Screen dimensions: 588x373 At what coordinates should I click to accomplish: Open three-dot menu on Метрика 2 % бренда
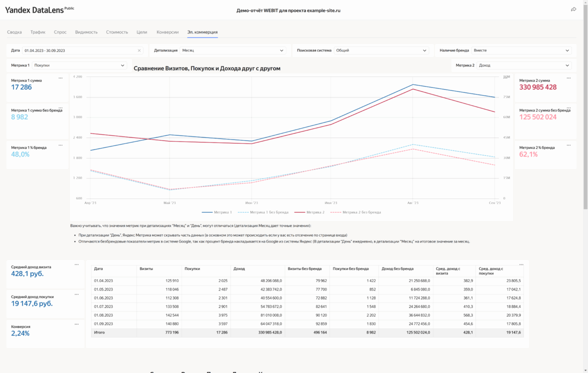pos(568,145)
